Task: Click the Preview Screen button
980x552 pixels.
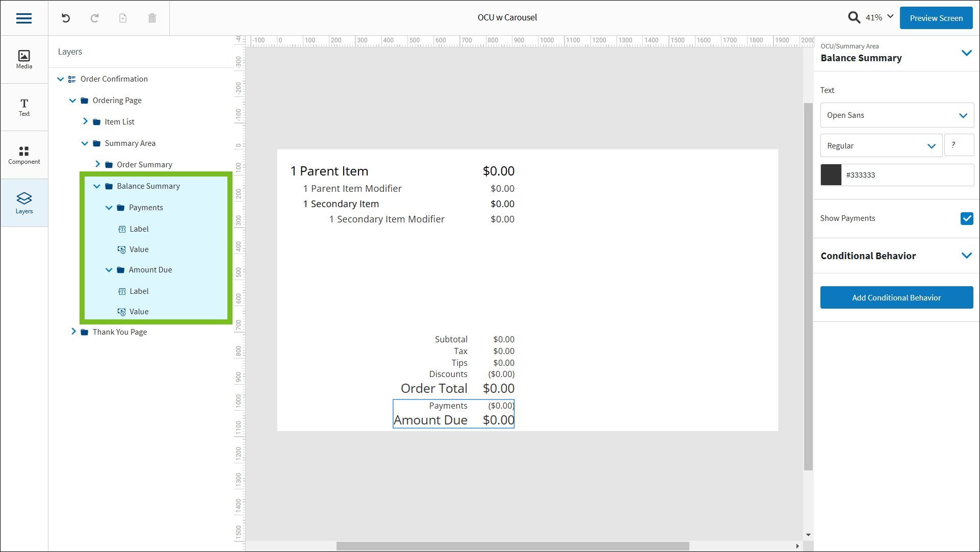Action: click(936, 18)
